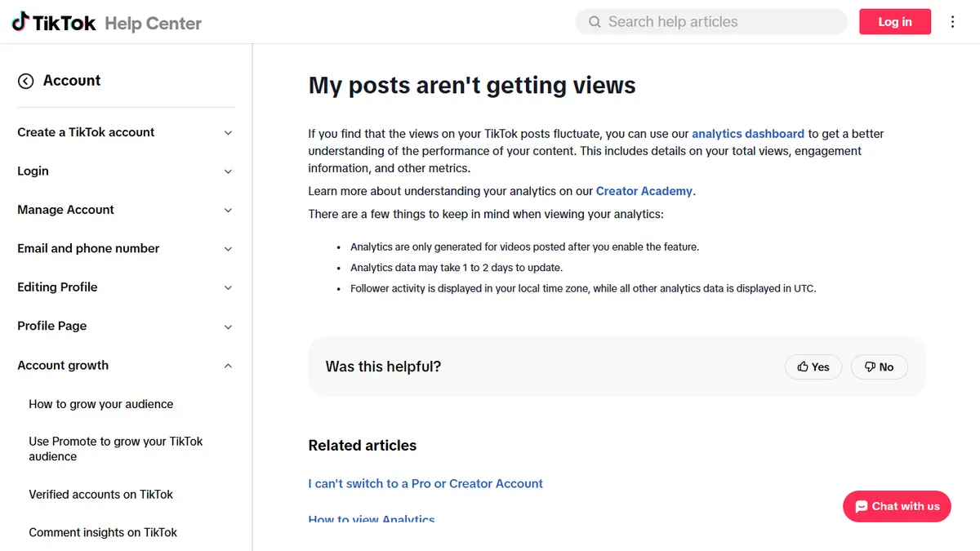
Task: Click the My posts aren't getting views heading
Action: [472, 85]
